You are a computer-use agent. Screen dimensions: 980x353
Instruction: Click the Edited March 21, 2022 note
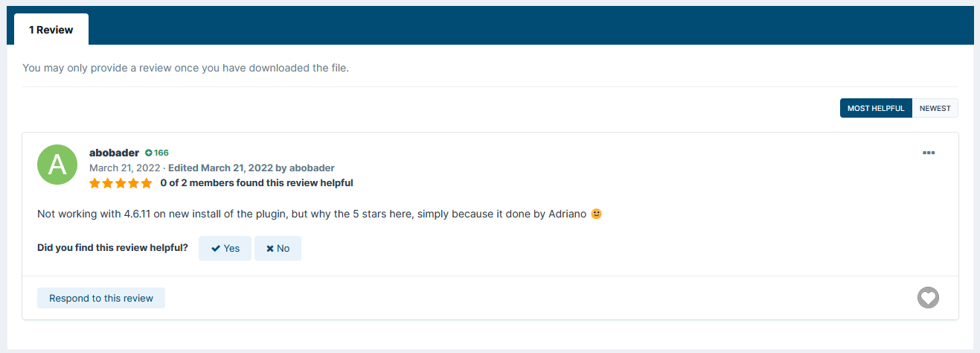click(x=252, y=168)
